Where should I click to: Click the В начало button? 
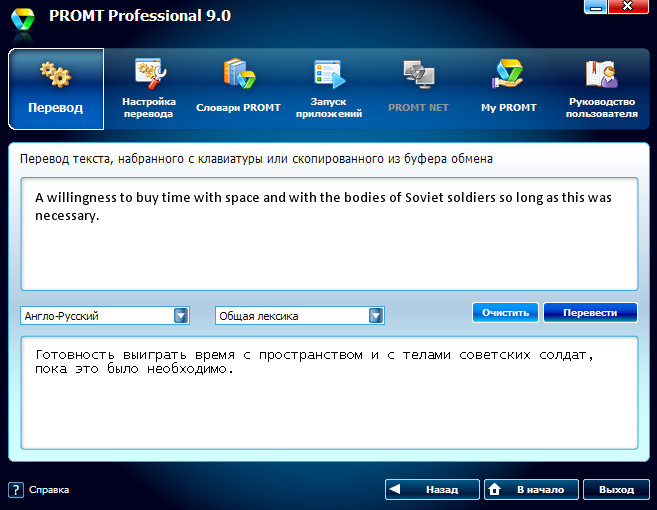point(531,489)
